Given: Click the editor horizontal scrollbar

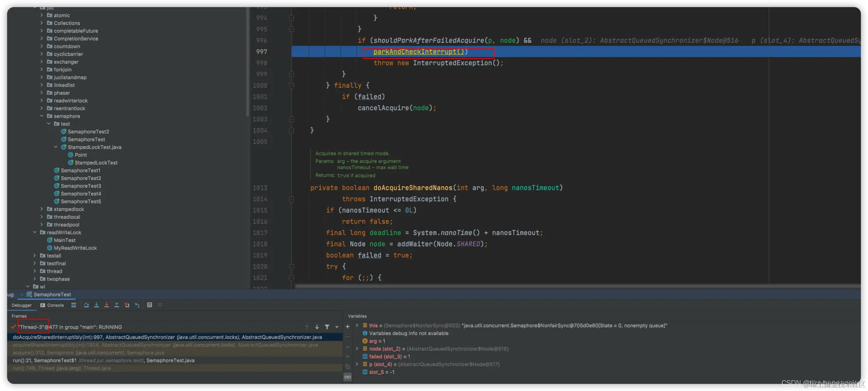Looking at the screenshot, I should (577, 286).
